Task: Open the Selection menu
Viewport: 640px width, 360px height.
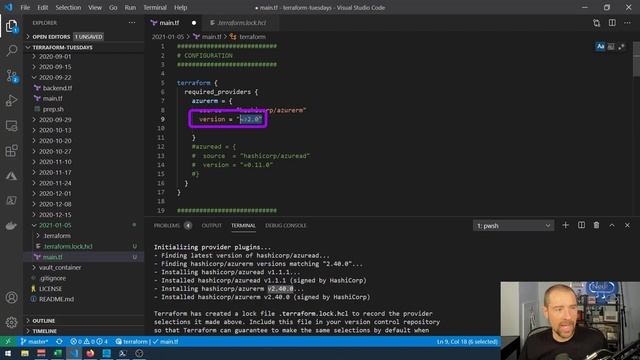Action: coord(68,7)
